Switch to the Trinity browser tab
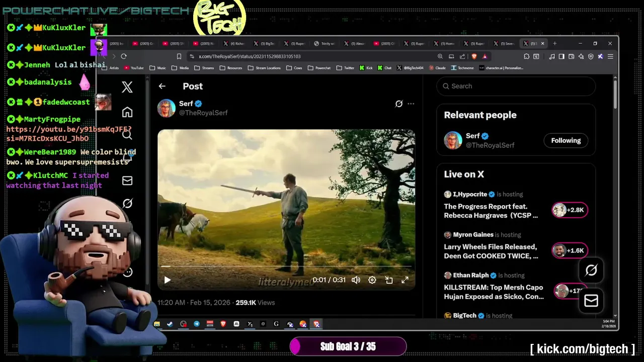Screen dimensions: 644x362 325,44
